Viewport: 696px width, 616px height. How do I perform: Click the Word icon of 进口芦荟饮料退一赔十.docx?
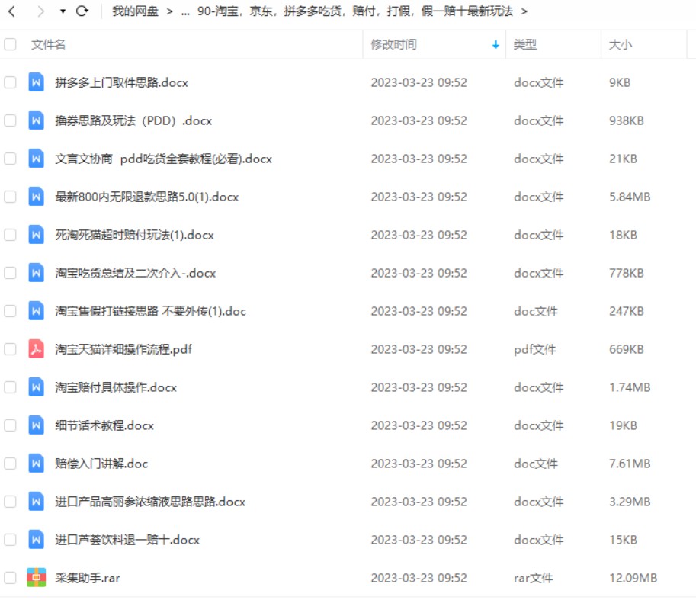[37, 540]
